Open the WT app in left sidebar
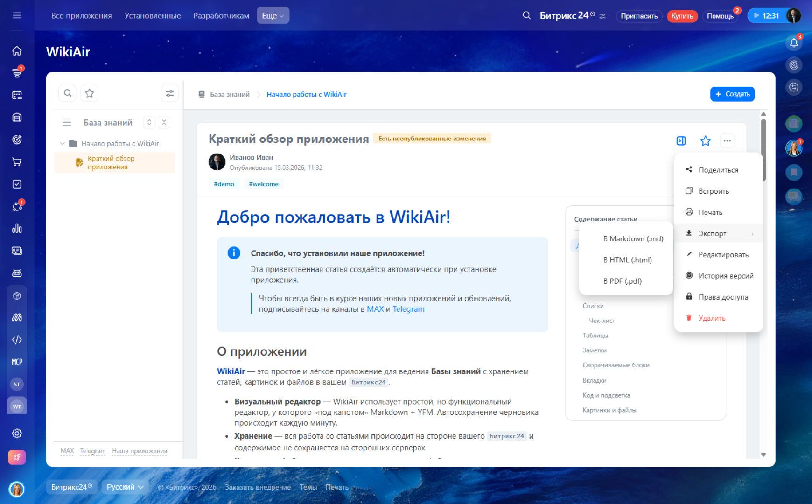Viewport: 812px width, 504px height. (17, 406)
